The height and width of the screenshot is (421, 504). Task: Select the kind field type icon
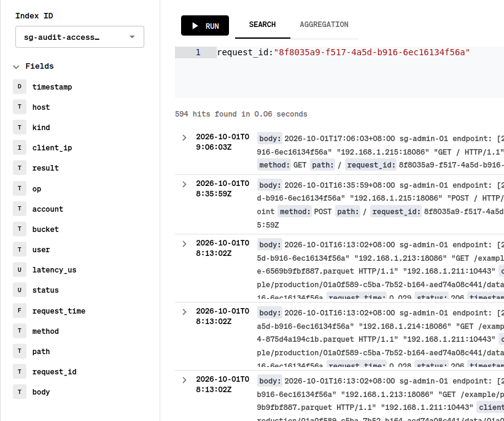[x=20, y=127]
